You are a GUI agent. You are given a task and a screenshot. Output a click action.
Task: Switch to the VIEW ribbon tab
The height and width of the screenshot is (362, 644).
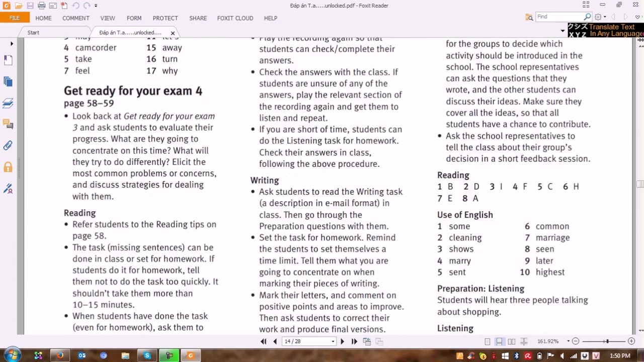coord(108,18)
